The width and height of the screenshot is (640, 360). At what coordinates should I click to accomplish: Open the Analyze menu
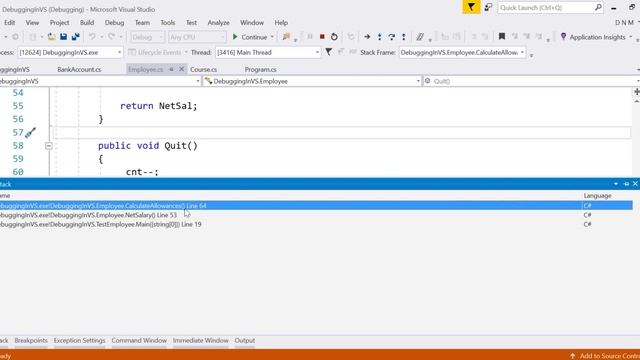pos(218,22)
